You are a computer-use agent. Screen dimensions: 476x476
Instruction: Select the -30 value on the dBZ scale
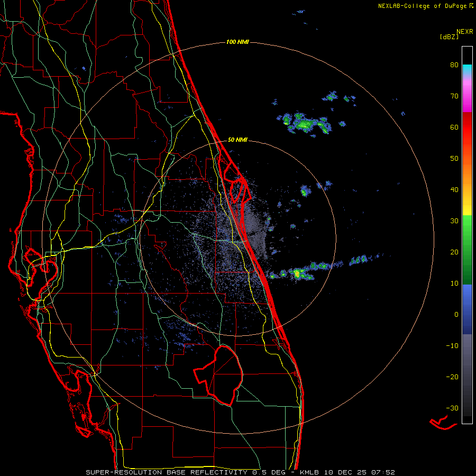(452, 408)
